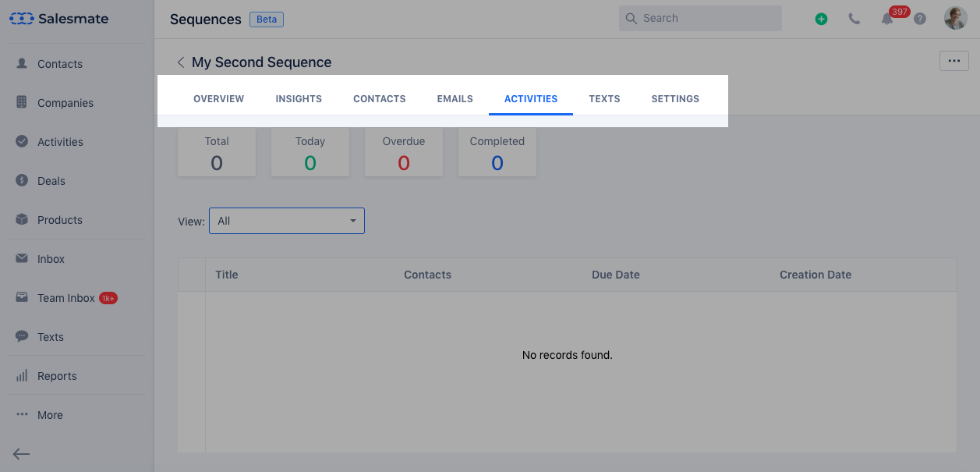Switch to the Emails tab
Viewport: 980px width, 472px height.
pyautogui.click(x=455, y=99)
